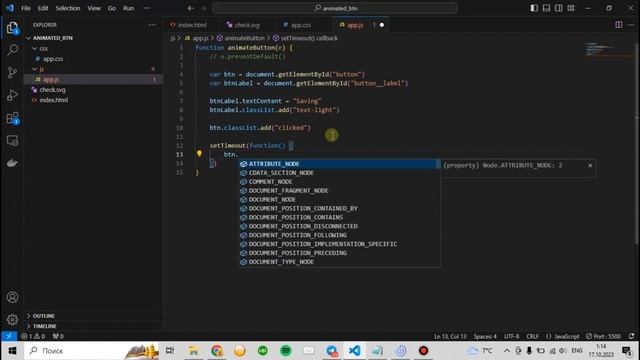Open Google Chrome from the taskbar
The height and width of the screenshot is (360, 640).
pos(217,351)
